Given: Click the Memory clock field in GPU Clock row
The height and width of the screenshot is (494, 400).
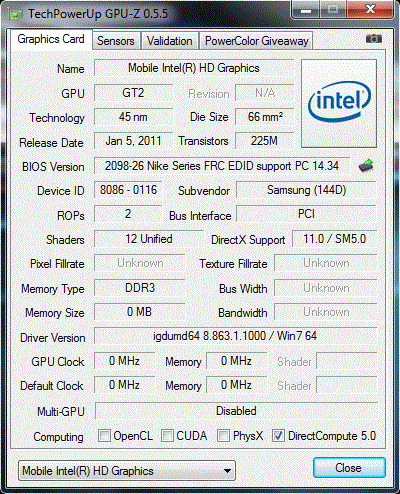Looking at the screenshot, I should [237, 361].
